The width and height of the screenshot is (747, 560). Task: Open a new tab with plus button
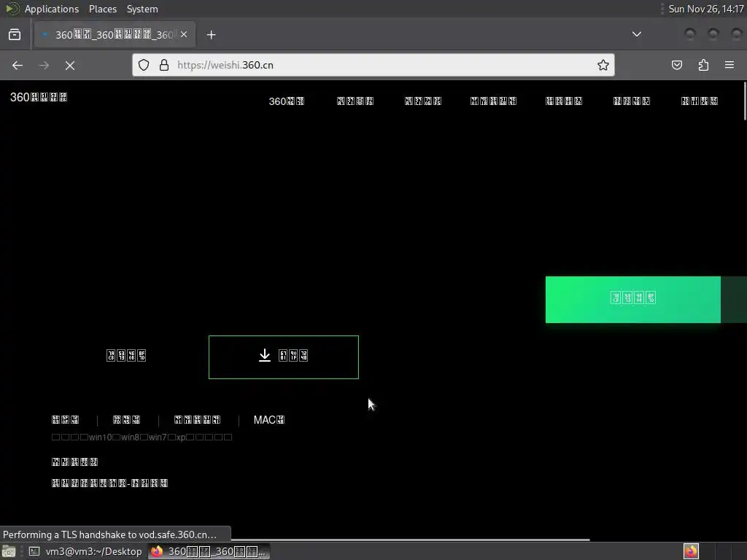(211, 35)
